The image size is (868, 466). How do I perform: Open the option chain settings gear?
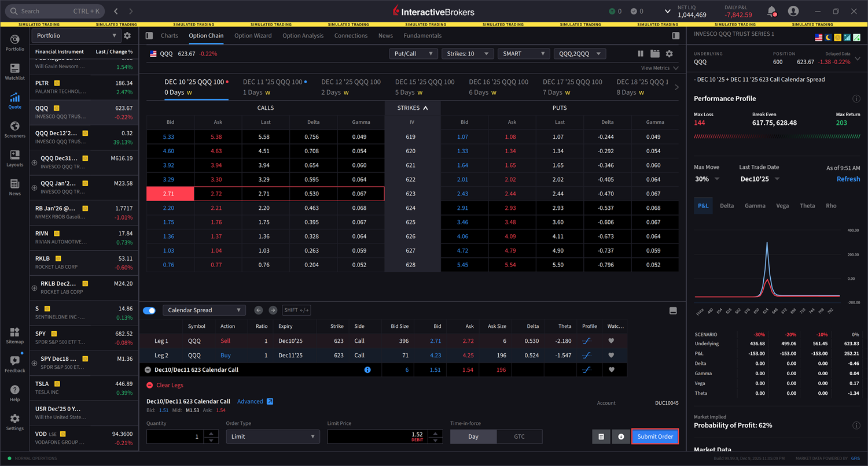pyautogui.click(x=670, y=53)
